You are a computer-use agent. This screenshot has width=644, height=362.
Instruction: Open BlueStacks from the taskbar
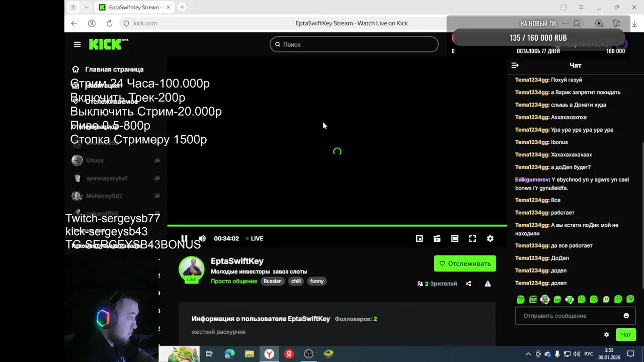point(328,354)
